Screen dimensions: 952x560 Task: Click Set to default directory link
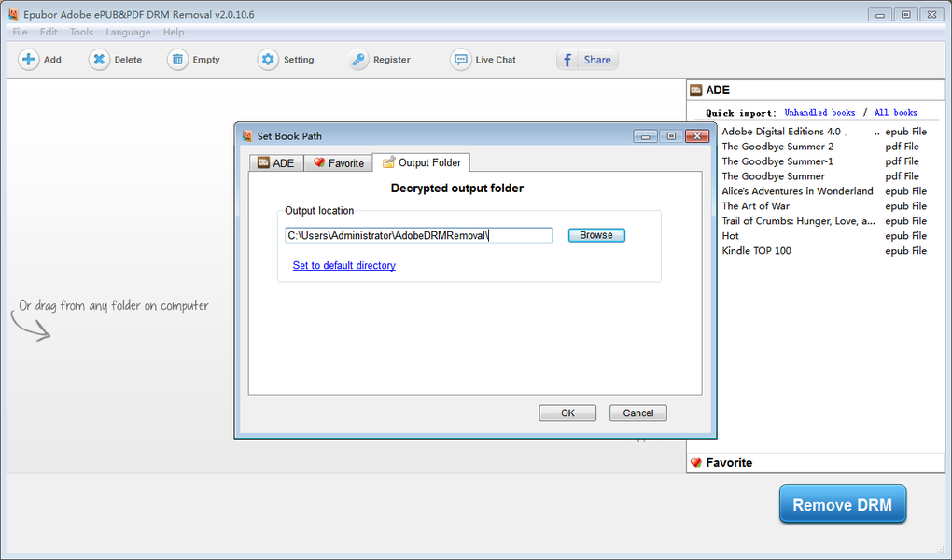point(344,265)
